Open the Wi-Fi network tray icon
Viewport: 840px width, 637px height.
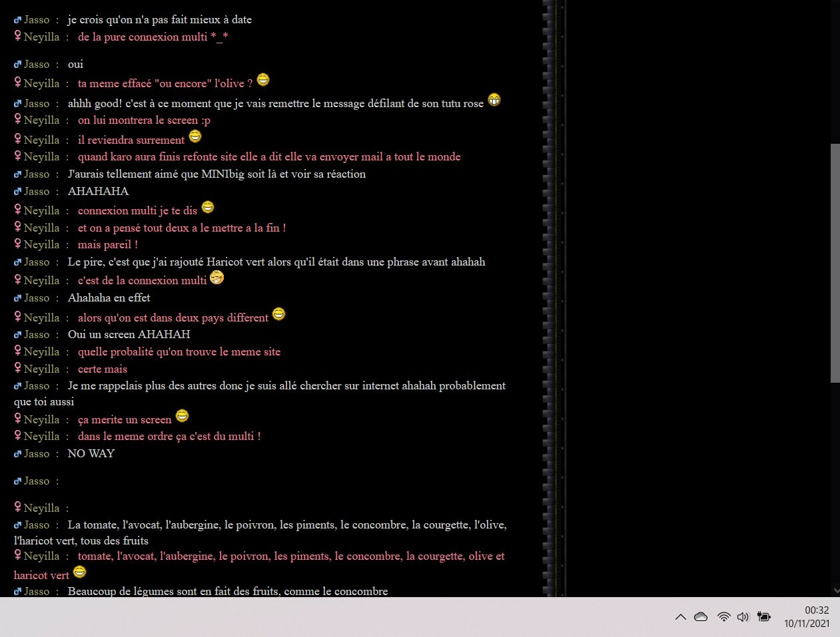pyautogui.click(x=723, y=617)
